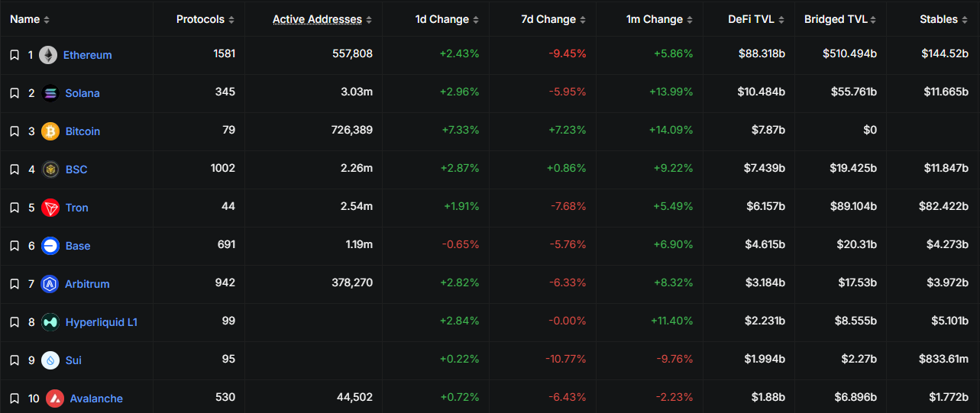The image size is (980, 413).
Task: Click the Bitcoin chain logo icon
Action: (50, 131)
